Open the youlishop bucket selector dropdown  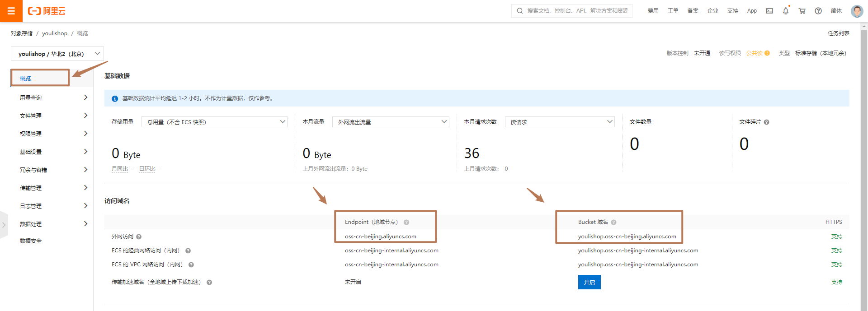(57, 53)
